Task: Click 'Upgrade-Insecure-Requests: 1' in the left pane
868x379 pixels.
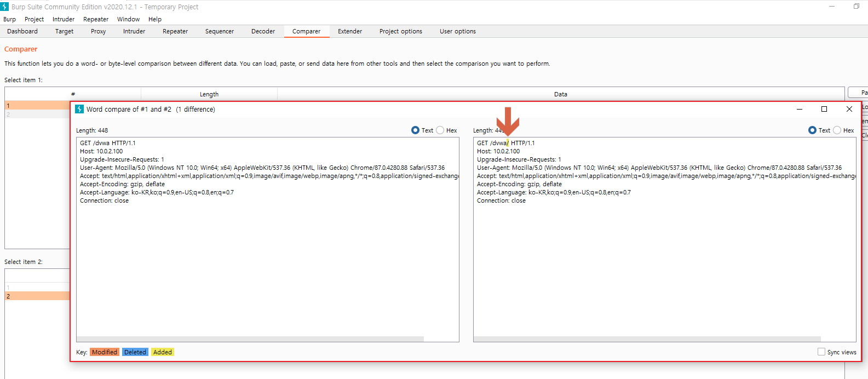Action: click(122, 159)
